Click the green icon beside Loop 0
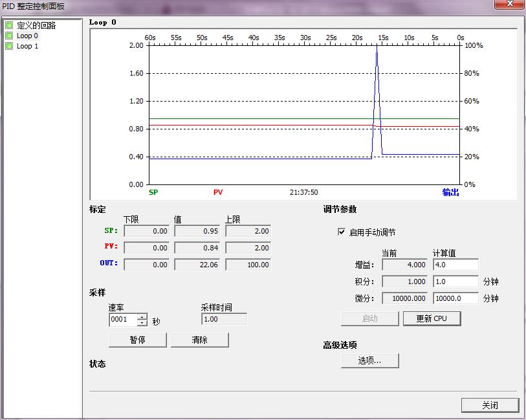 (9, 36)
